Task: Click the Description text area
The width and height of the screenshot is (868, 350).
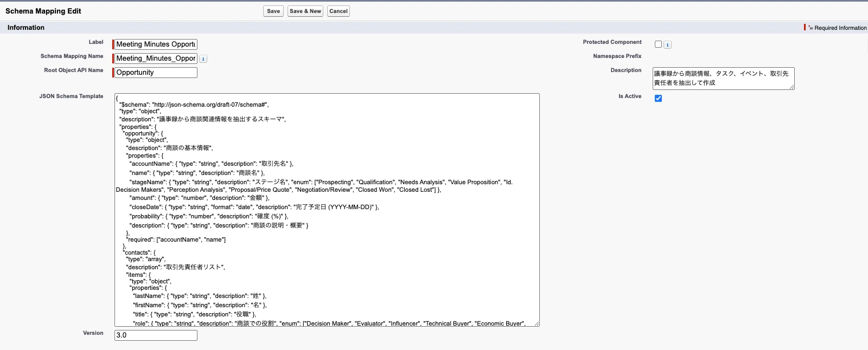Action: coord(723,79)
